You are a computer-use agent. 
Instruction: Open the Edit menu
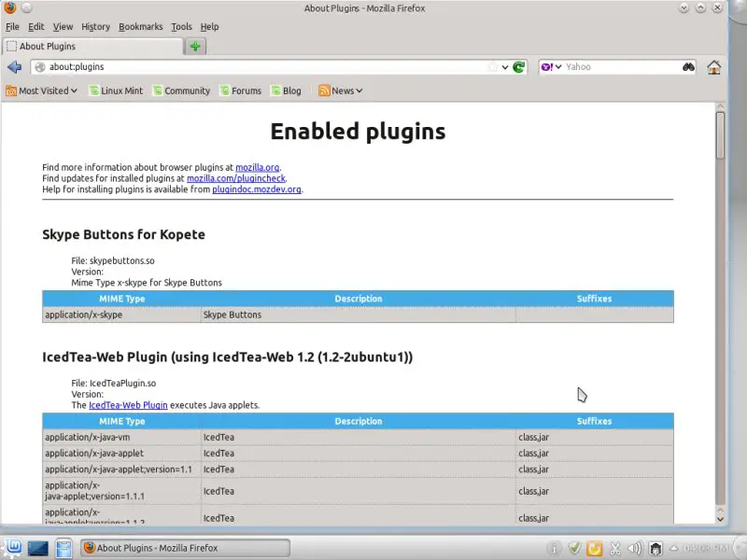click(36, 27)
